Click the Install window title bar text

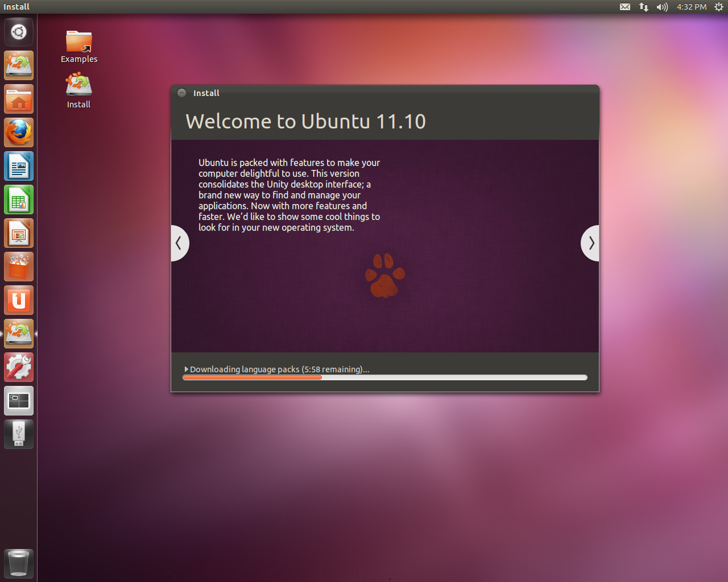point(206,93)
